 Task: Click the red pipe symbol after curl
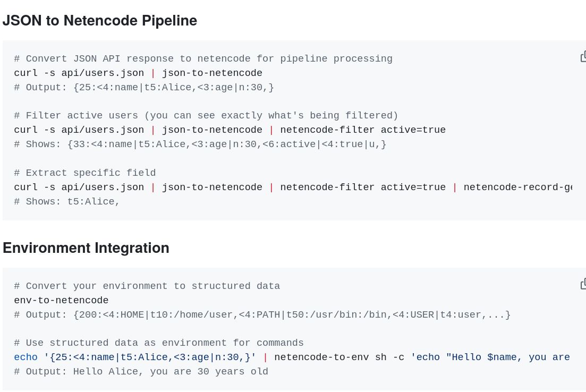click(153, 73)
